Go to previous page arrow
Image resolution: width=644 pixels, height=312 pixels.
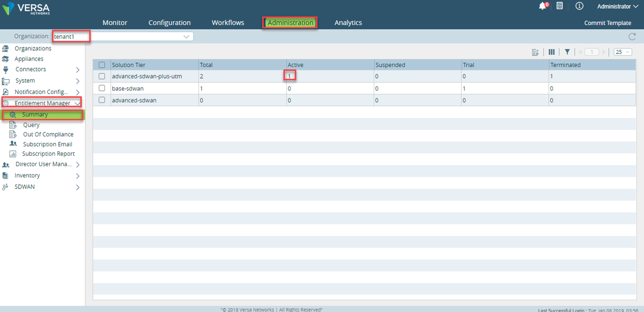click(580, 52)
